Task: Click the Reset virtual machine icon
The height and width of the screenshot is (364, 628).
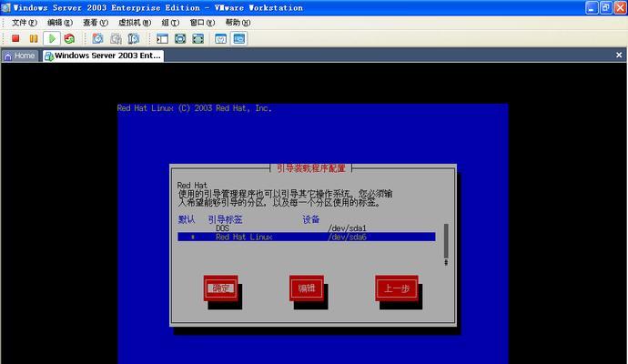Action: click(x=69, y=38)
